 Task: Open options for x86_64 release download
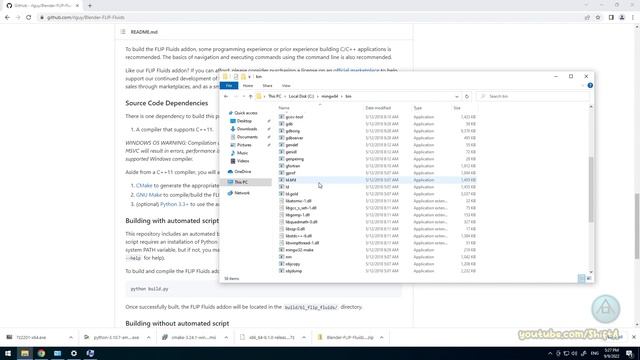(304, 338)
